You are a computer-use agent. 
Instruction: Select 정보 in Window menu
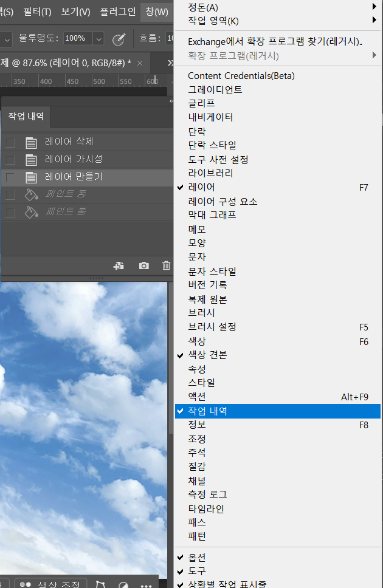click(278, 425)
